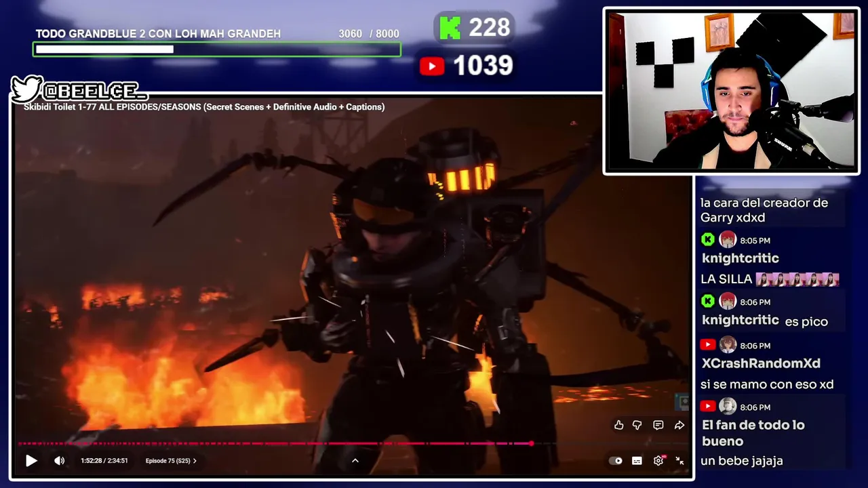Click the YouTube viewer count logo
This screenshot has height=488, width=868.
click(432, 66)
